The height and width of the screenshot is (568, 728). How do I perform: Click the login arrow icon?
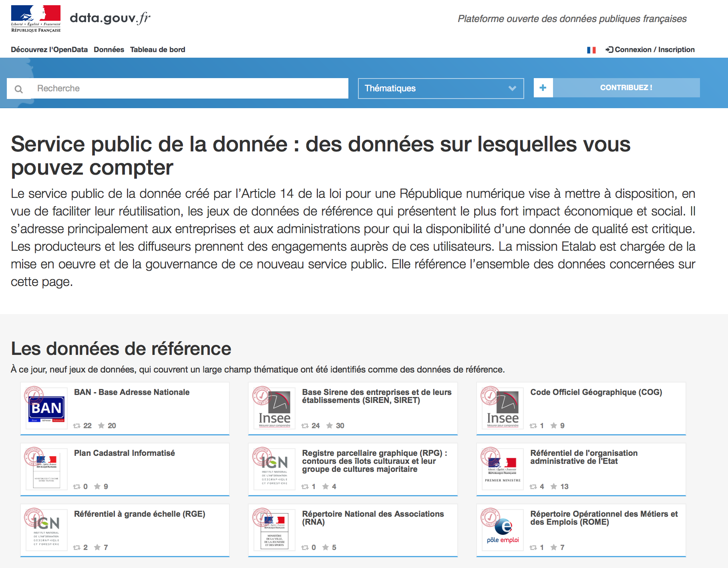[x=609, y=50]
